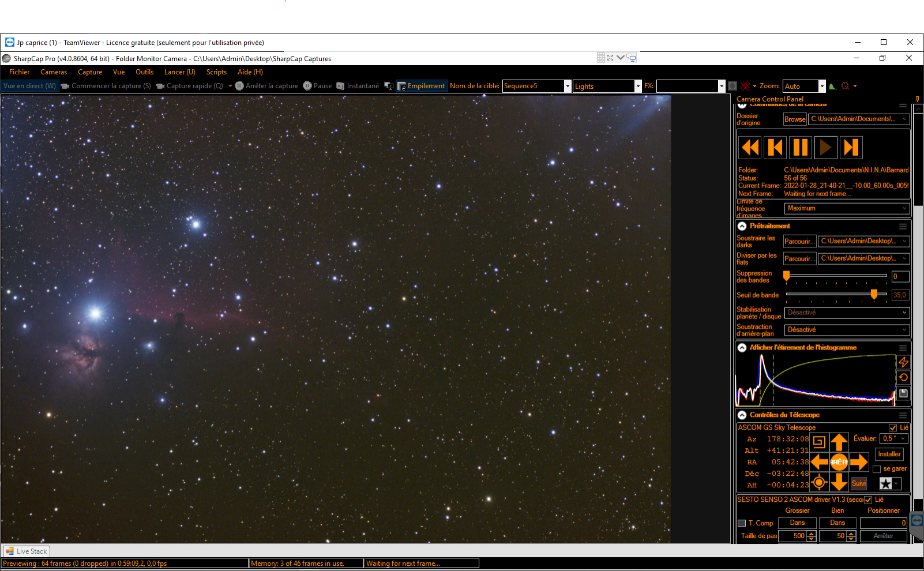Expand the Soustraction d'arrière-plan dropdown
This screenshot has width=924, height=571.
(x=847, y=330)
